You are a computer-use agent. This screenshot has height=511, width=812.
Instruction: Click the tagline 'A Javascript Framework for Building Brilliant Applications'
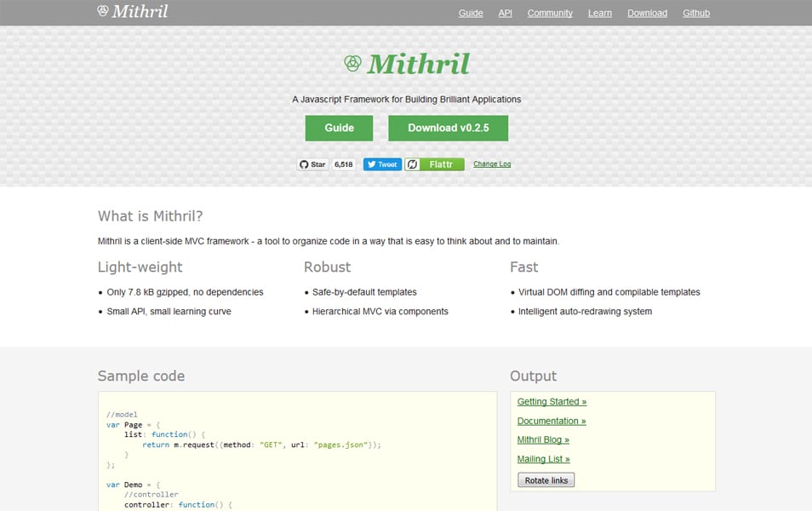[407, 100]
